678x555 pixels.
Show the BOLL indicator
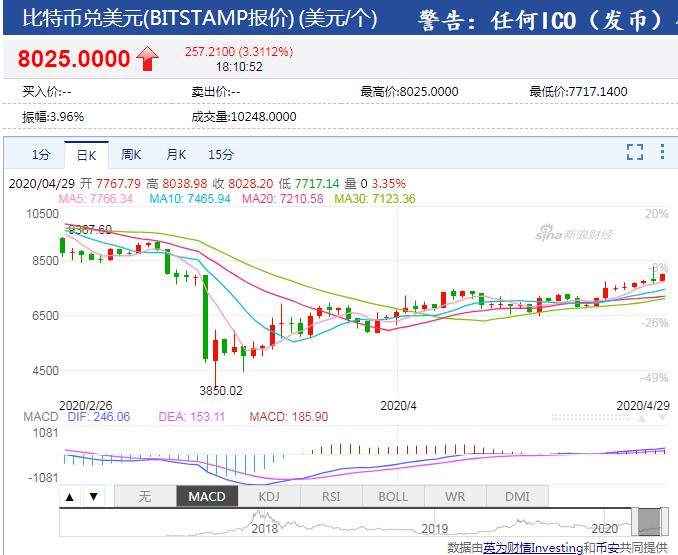pyautogui.click(x=393, y=496)
